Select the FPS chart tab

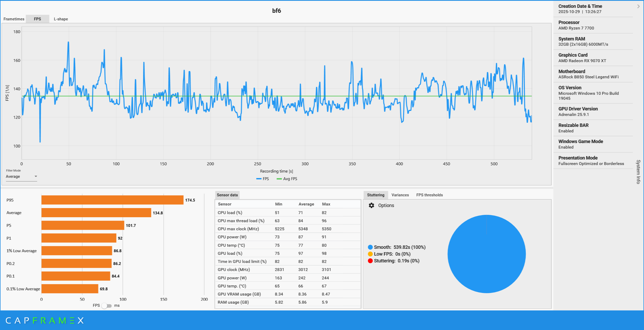37,19
